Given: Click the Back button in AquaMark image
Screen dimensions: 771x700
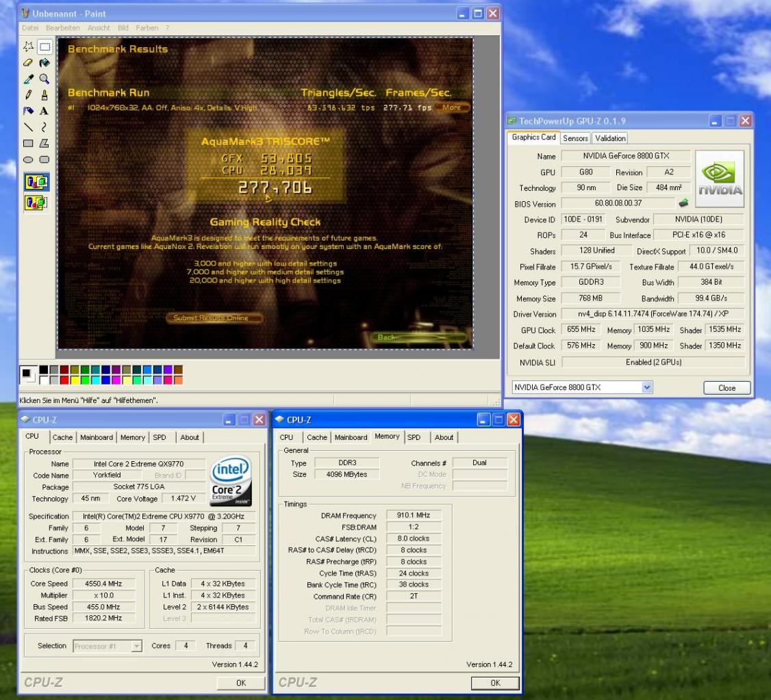Looking at the screenshot, I should click(419, 337).
